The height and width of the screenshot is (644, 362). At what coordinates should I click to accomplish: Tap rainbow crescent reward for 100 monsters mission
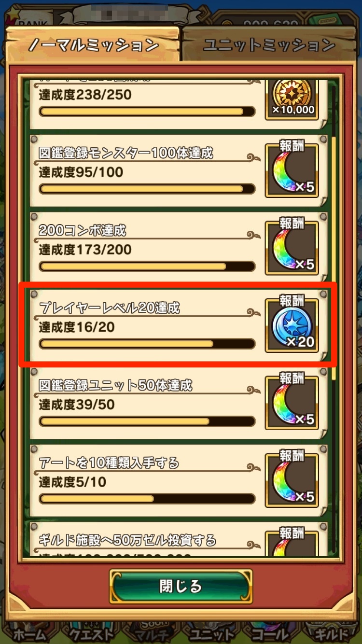pos(292,170)
